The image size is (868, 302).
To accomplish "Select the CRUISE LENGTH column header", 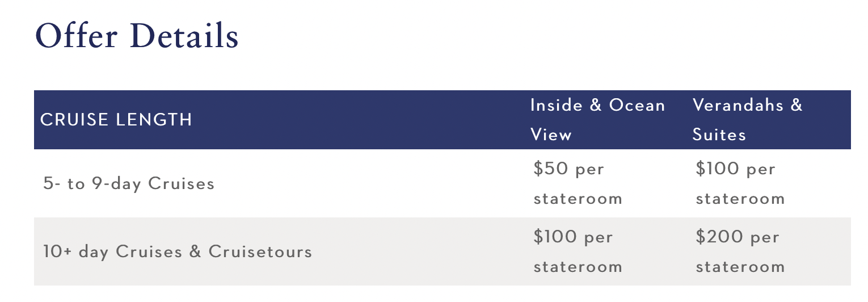I will pyautogui.click(x=116, y=120).
